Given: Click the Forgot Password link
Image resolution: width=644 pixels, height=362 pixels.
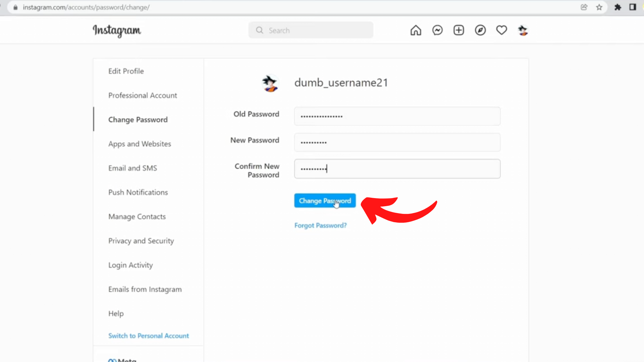Looking at the screenshot, I should [x=320, y=225].
